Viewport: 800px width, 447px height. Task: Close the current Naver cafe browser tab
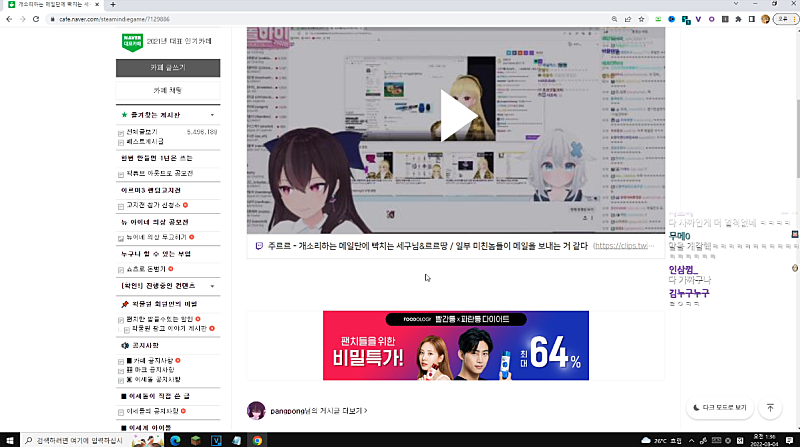coord(97,5)
